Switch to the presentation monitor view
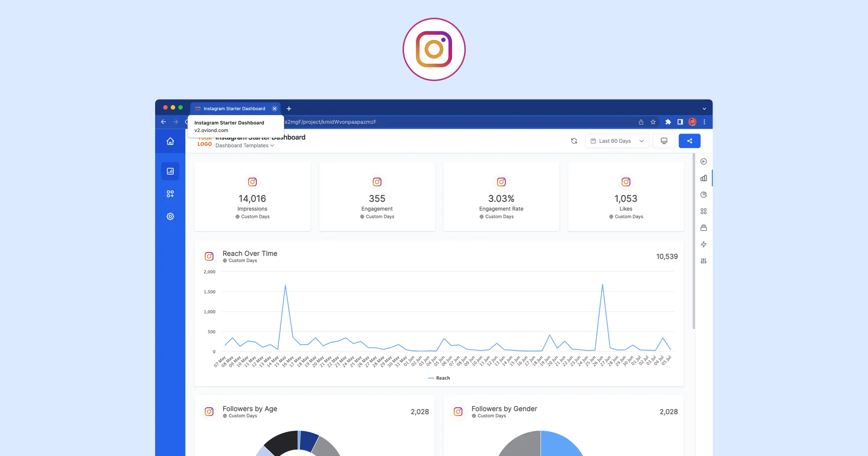Screen dimensions: 868x456 664,141
